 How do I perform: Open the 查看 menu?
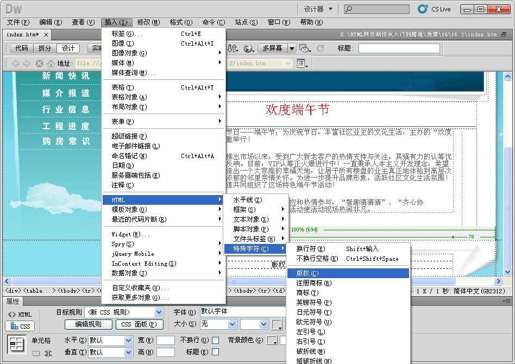83,22
